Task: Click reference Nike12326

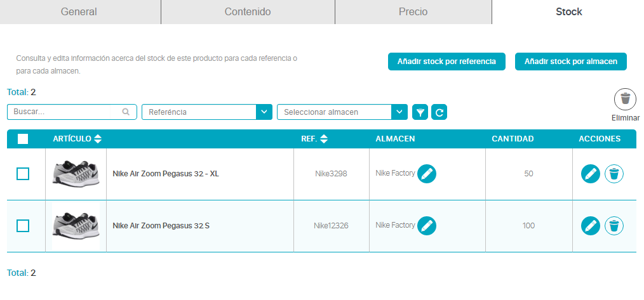Action: [331, 225]
